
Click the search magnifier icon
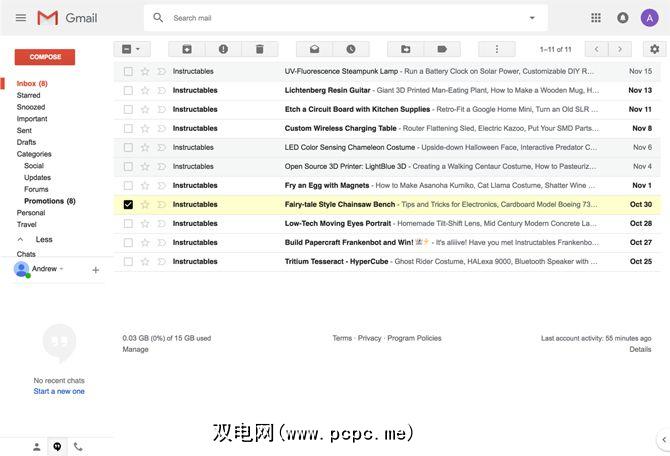158,18
